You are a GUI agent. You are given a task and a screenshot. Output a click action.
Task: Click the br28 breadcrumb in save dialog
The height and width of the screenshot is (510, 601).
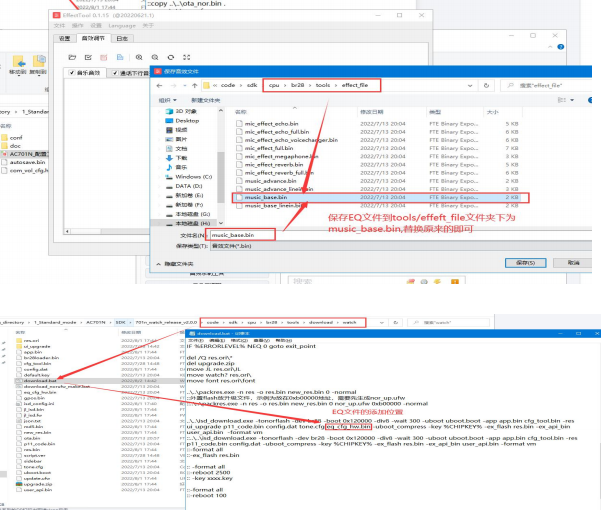tap(297, 85)
